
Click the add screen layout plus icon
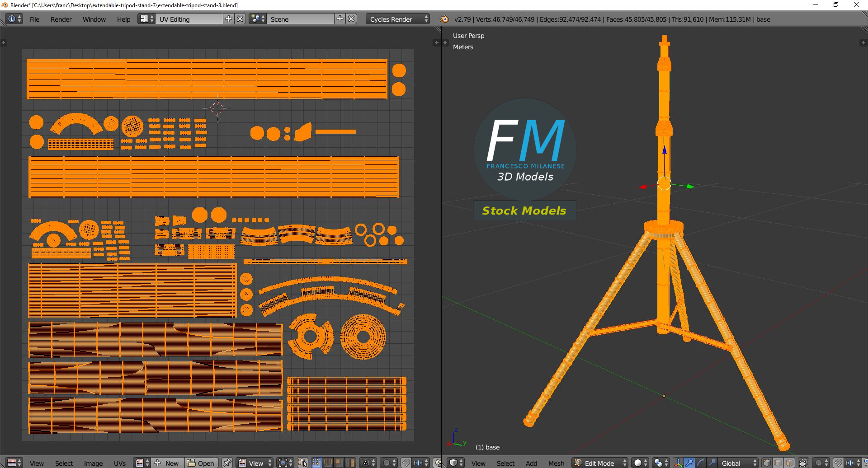[229, 19]
